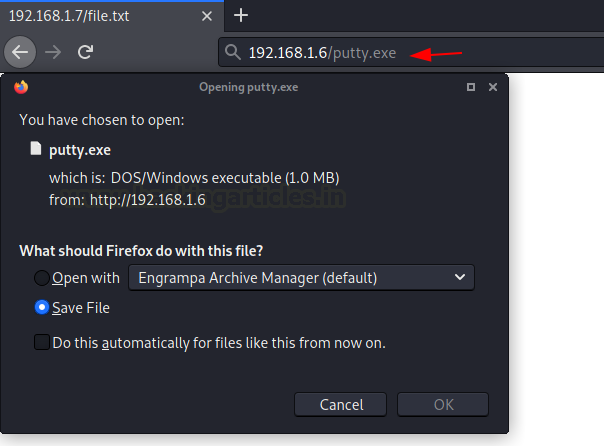Image resolution: width=604 pixels, height=446 pixels.
Task: Click the putty.exe file icon
Action: [36, 148]
